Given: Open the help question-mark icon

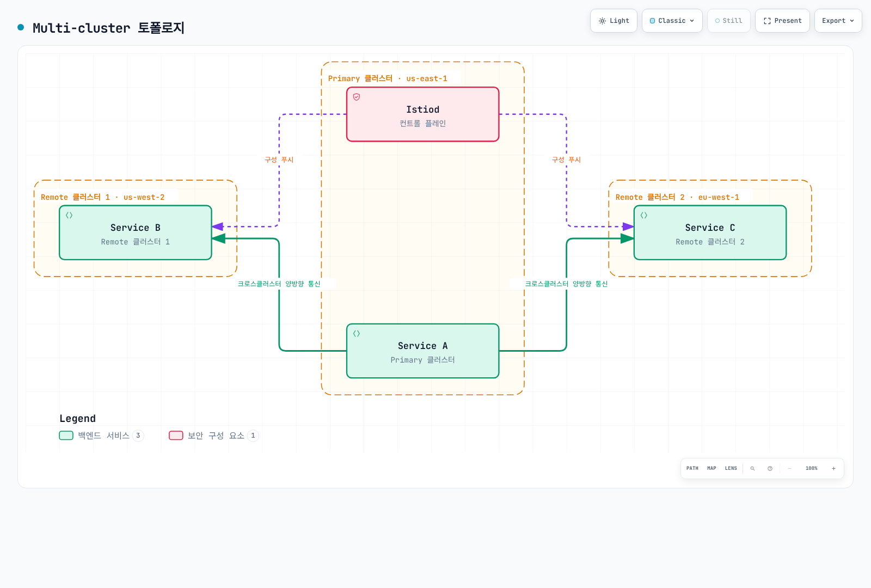Looking at the screenshot, I should (x=770, y=468).
